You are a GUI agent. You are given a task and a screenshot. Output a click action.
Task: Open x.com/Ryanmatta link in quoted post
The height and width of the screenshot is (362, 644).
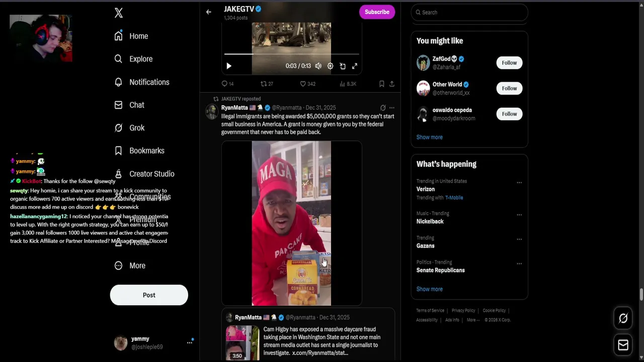(320, 353)
